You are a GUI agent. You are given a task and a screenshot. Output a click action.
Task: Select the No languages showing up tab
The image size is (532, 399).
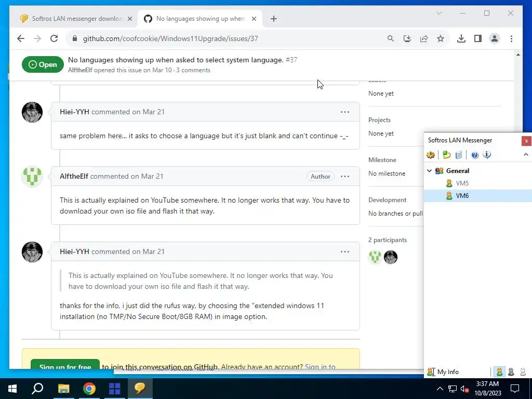pos(199,19)
